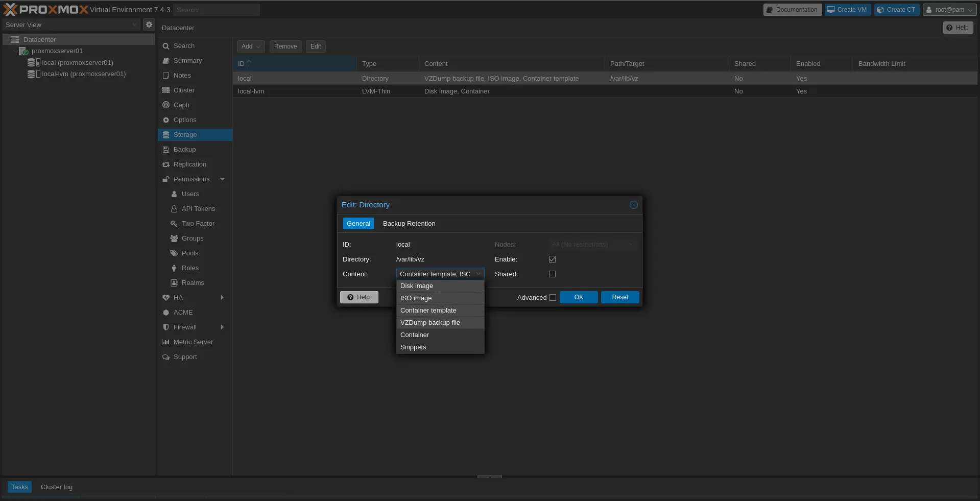Viewport: 980px width, 501px height.
Task: Click the Replication icon in sidebar
Action: pos(166,164)
